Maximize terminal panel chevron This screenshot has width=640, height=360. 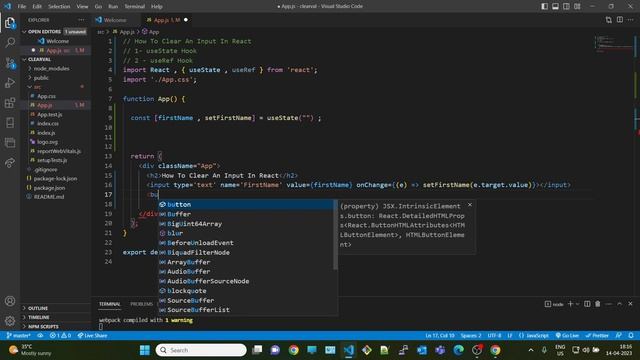point(620,304)
